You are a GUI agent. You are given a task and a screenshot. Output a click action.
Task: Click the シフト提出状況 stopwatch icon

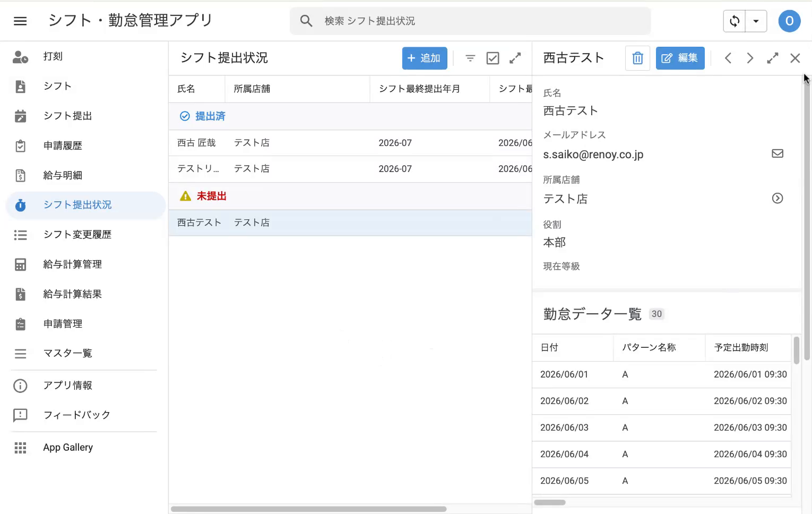point(20,205)
